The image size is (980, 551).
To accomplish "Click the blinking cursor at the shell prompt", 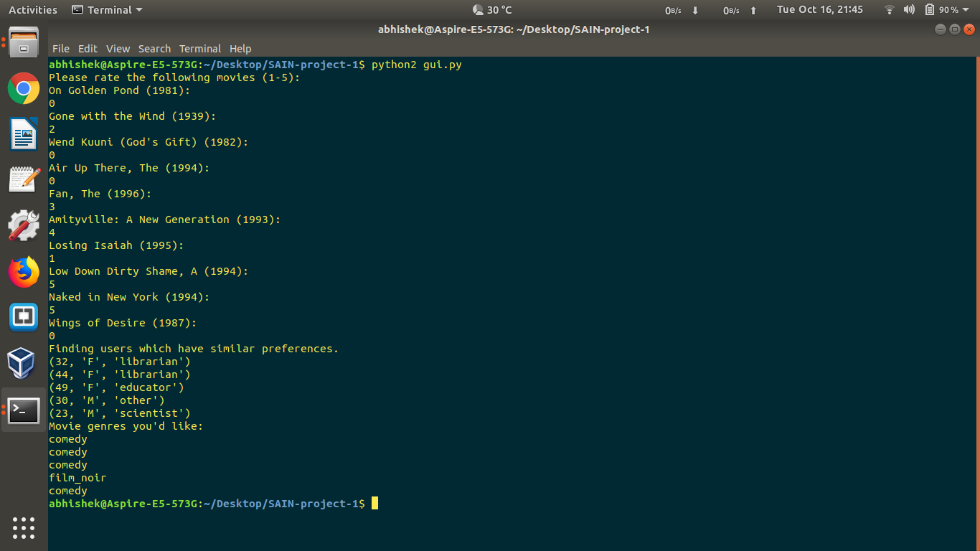I will [374, 503].
